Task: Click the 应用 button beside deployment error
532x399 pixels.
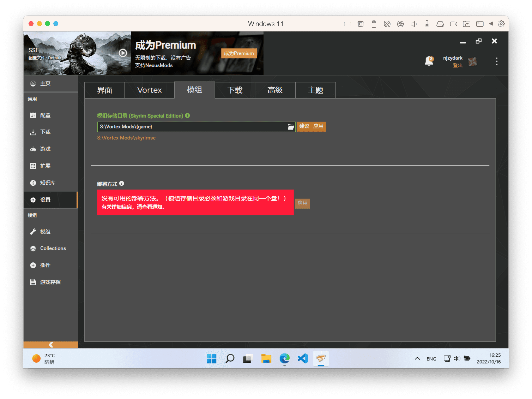Action: pyautogui.click(x=302, y=203)
